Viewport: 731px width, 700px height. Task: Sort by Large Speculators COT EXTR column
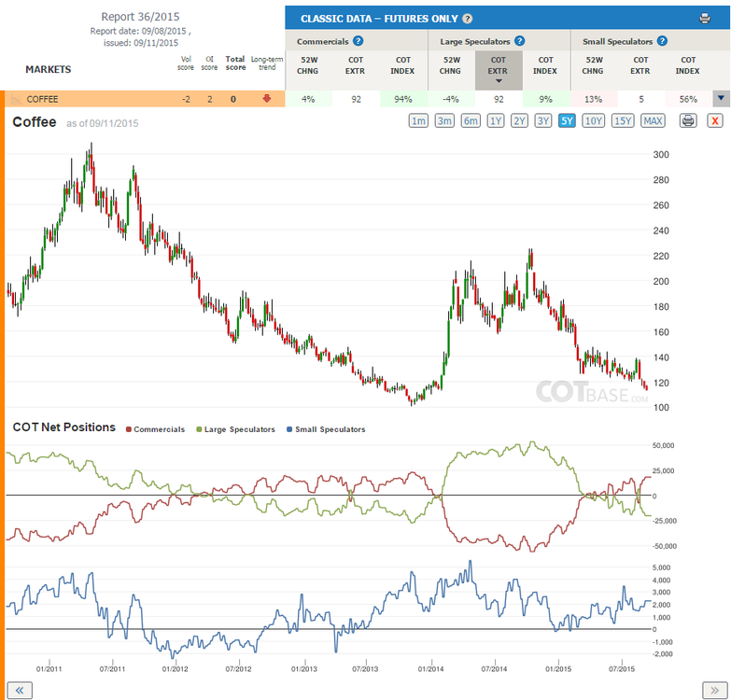[x=498, y=68]
